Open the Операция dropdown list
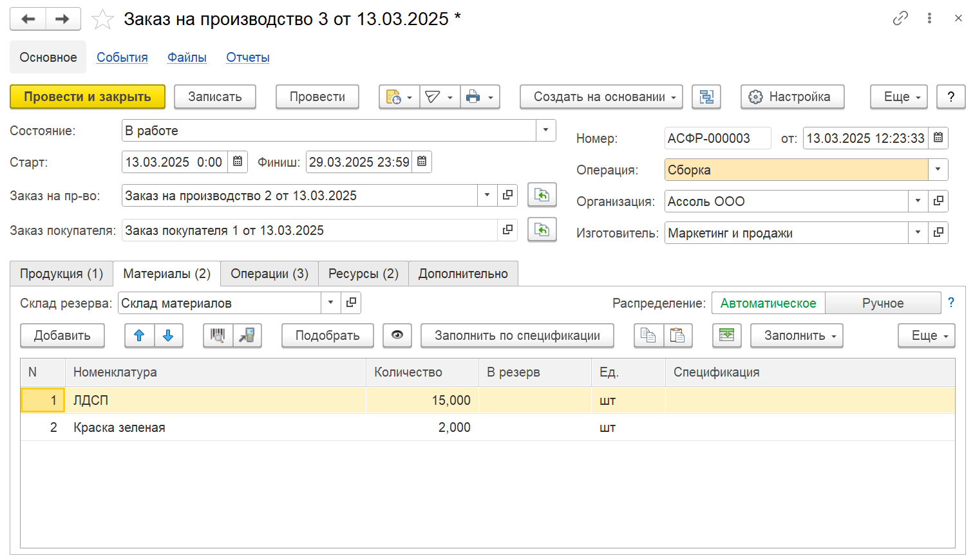The image size is (973, 560). pyautogui.click(x=938, y=170)
